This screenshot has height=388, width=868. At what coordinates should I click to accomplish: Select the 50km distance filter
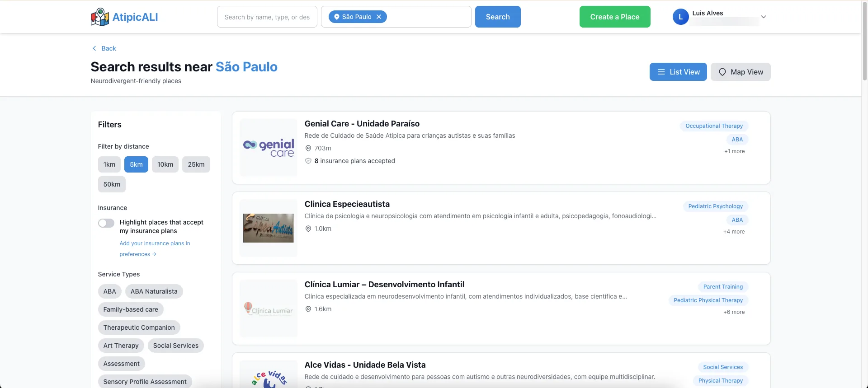[112, 184]
